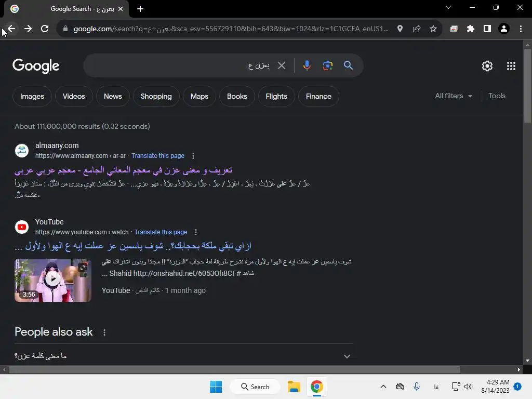Expand the All filters dropdown
The height and width of the screenshot is (399, 532).
(x=454, y=96)
